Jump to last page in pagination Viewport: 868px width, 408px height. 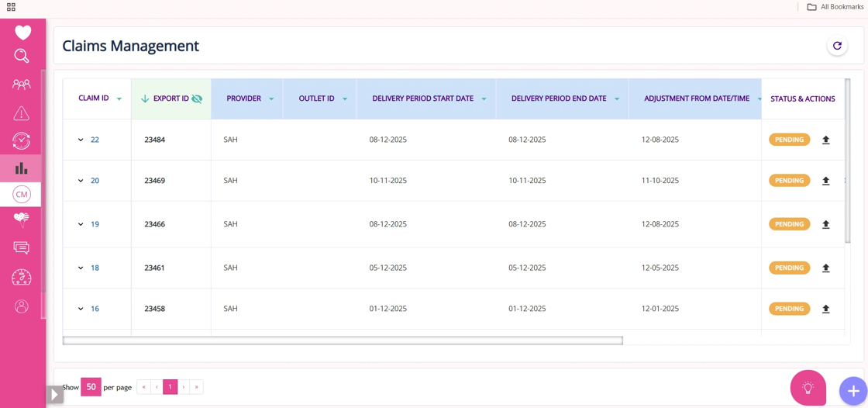click(x=197, y=387)
